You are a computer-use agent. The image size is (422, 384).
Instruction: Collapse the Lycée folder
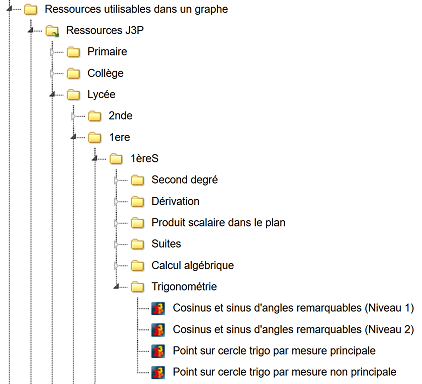[52, 95]
